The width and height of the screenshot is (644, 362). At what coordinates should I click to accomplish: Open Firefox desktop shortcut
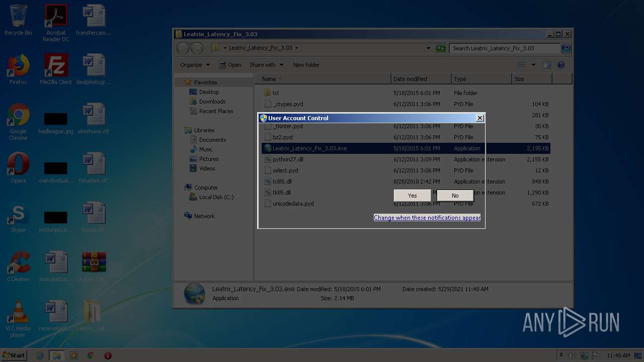pos(18,69)
